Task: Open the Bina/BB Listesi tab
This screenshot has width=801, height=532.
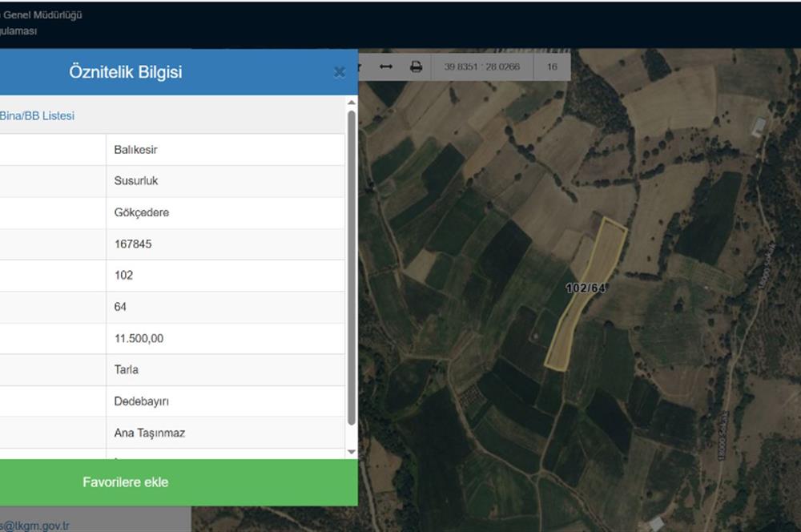Action: click(x=38, y=115)
